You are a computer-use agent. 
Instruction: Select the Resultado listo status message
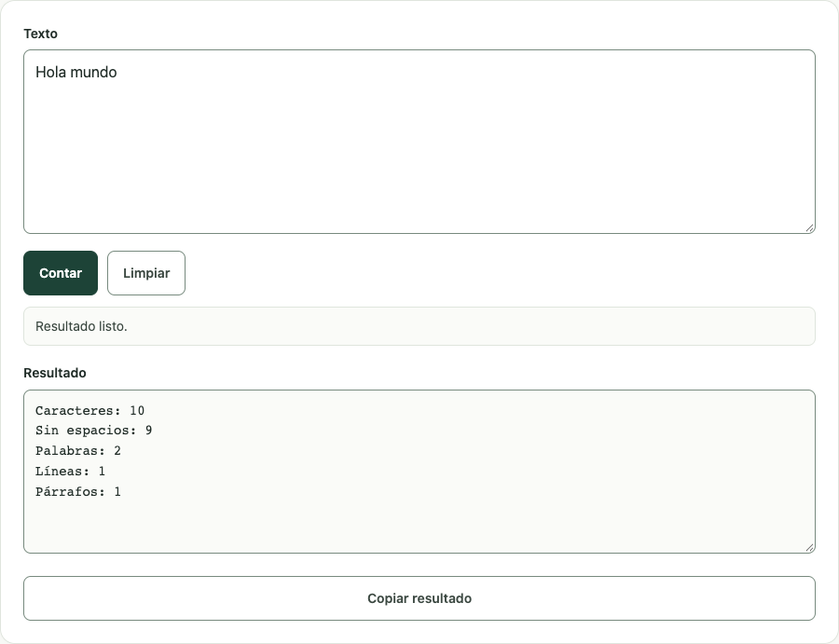point(81,326)
